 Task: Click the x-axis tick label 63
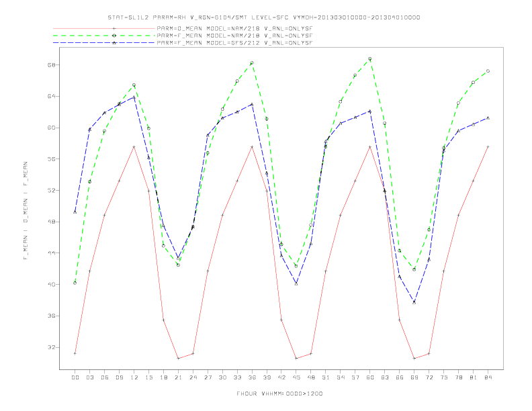tap(385, 377)
